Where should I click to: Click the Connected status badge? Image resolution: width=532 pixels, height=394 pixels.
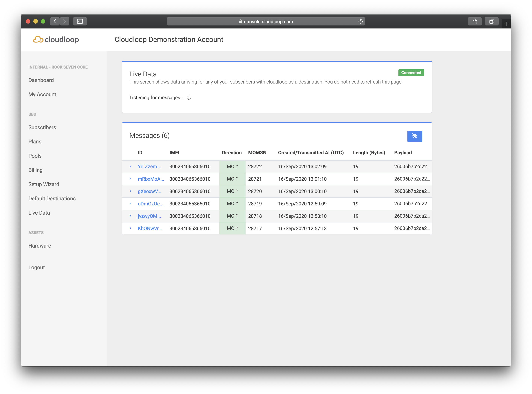411,73
